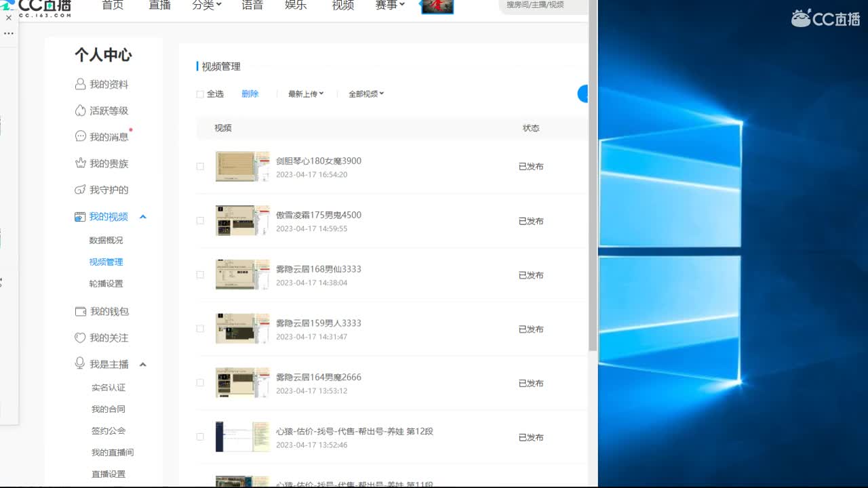Open the 全部视频 filter dropdown
Viewport: 868px width, 488px height.
(366, 94)
